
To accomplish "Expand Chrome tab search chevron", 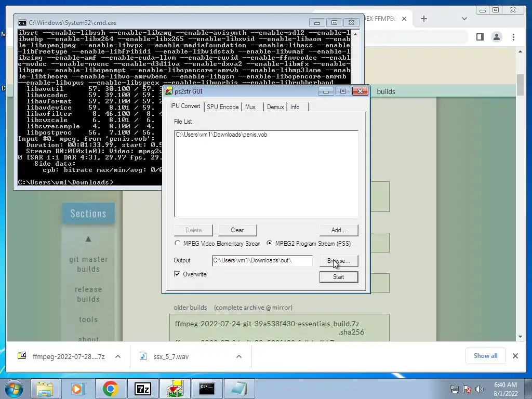I will tap(464, 19).
